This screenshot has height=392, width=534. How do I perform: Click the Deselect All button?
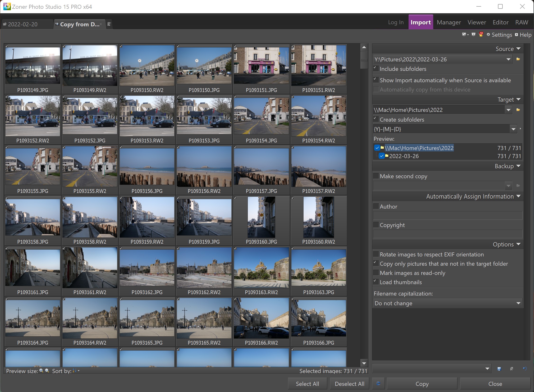[349, 384]
